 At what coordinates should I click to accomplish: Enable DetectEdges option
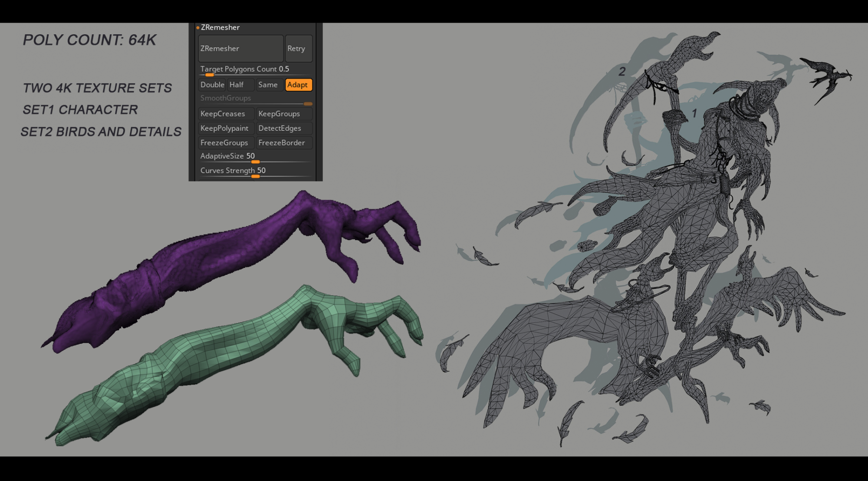(x=284, y=128)
